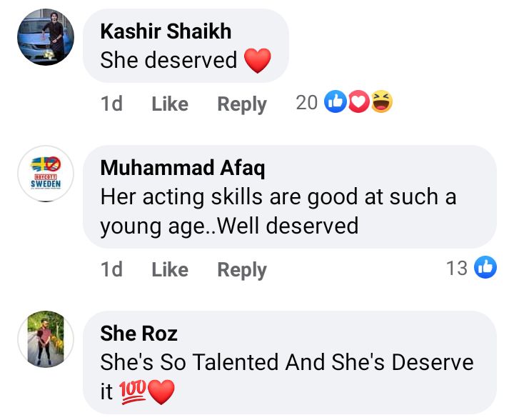Screen dimensions: 514x420
Task: Open She Roz's profile name link
Action: 138,333
